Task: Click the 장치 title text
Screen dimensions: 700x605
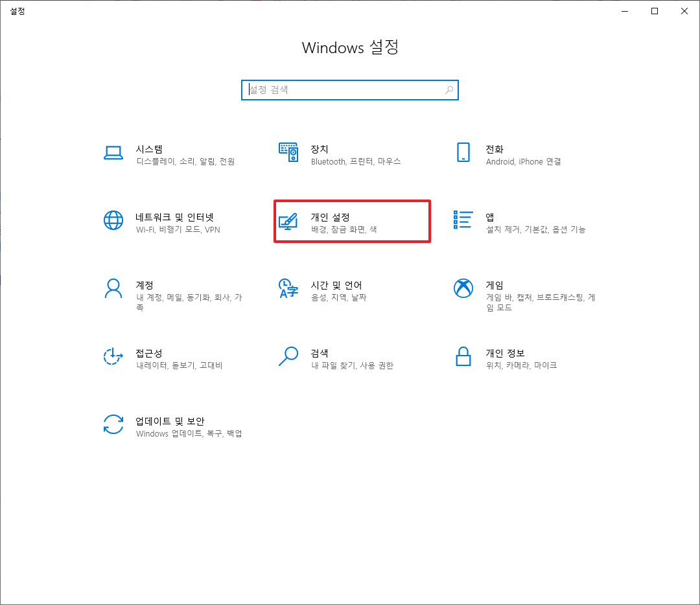Action: click(x=320, y=149)
